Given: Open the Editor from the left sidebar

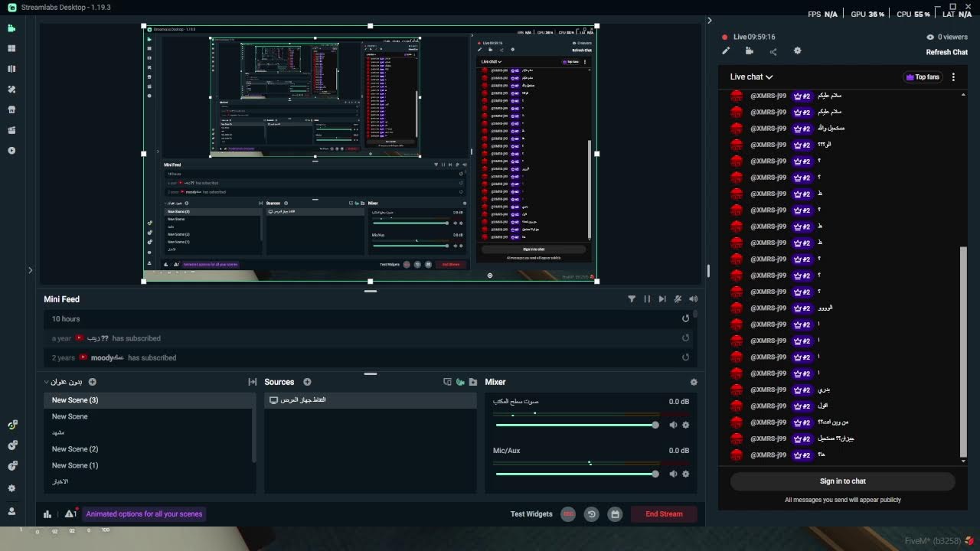Looking at the screenshot, I should coord(11,28).
